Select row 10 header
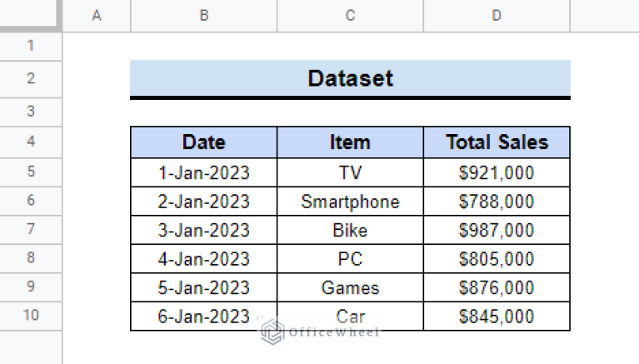The height and width of the screenshot is (364, 639). 31,316
